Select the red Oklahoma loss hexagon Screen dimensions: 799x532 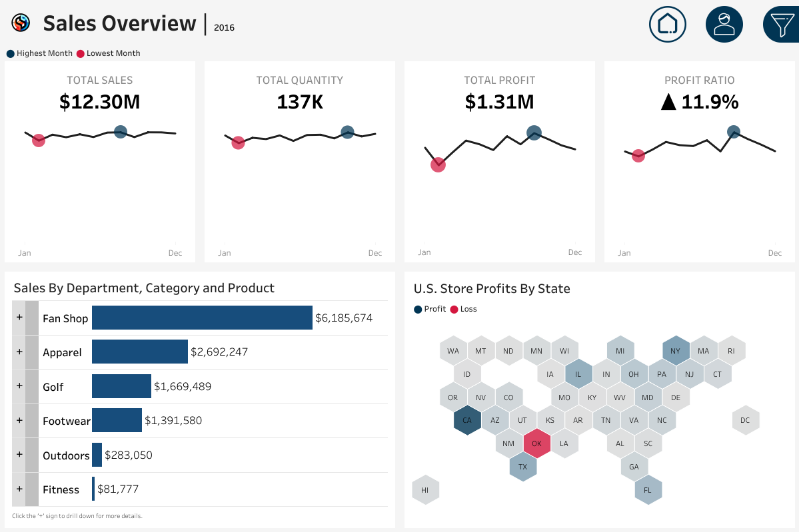pyautogui.click(x=536, y=443)
